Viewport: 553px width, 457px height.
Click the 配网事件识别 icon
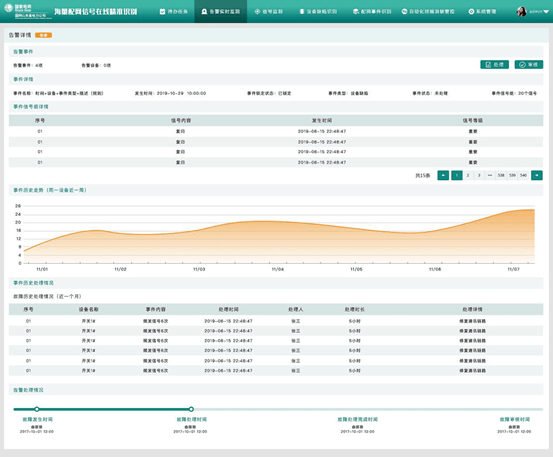click(356, 12)
